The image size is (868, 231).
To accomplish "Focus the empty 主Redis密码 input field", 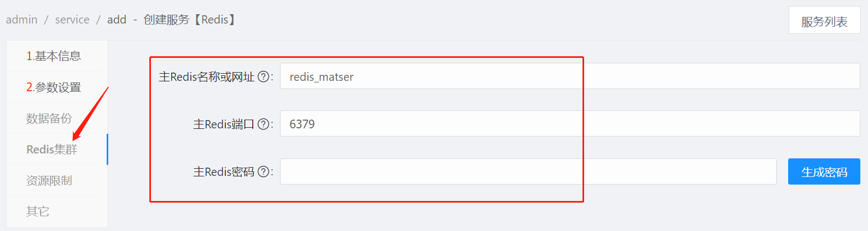I will [x=528, y=171].
